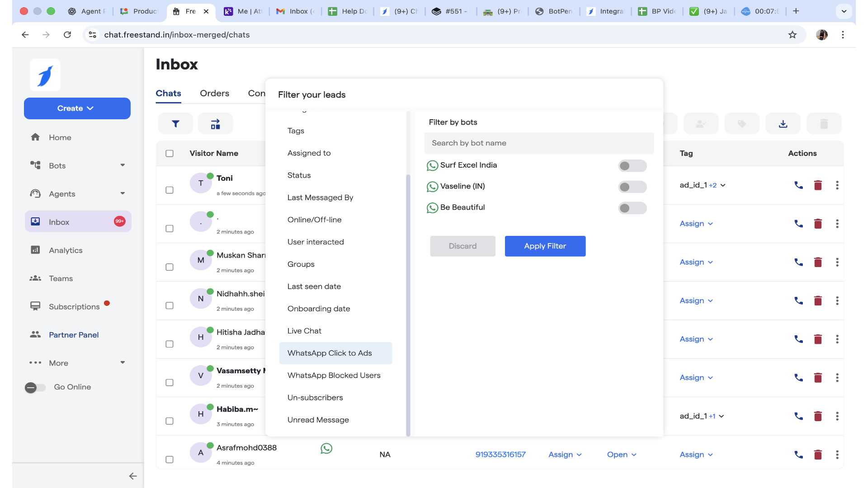Click phone number link 919335316157
This screenshot has width=868, height=488.
[x=500, y=455]
